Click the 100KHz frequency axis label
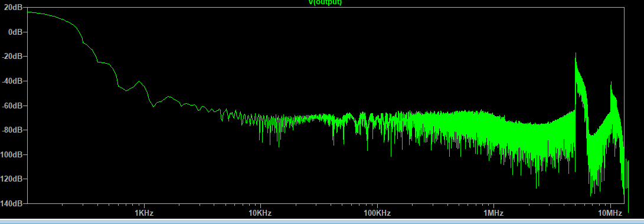The image size is (644, 224). (377, 213)
